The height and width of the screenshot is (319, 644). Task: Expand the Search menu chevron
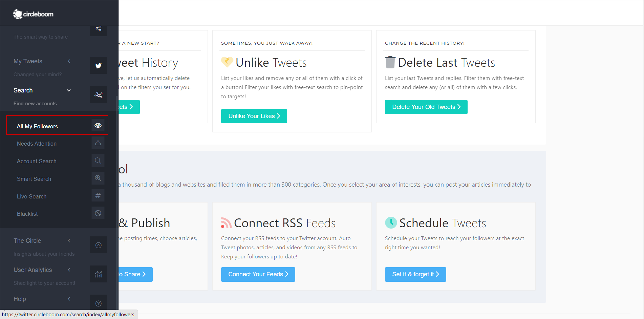point(69,90)
